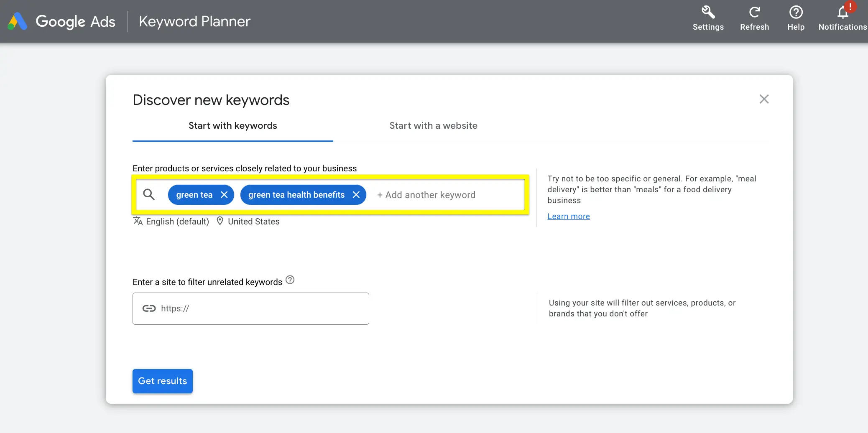Click help icon beside site filter label
The height and width of the screenshot is (433, 868).
pos(290,280)
